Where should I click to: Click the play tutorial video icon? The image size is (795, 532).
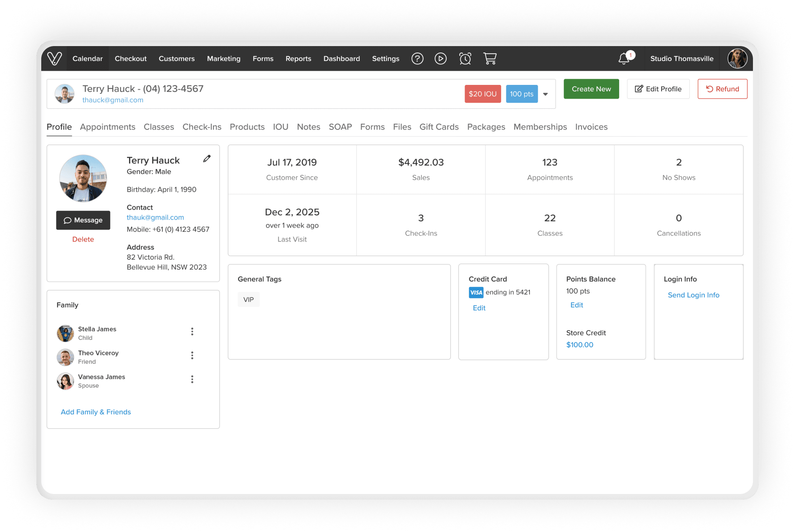click(x=440, y=59)
